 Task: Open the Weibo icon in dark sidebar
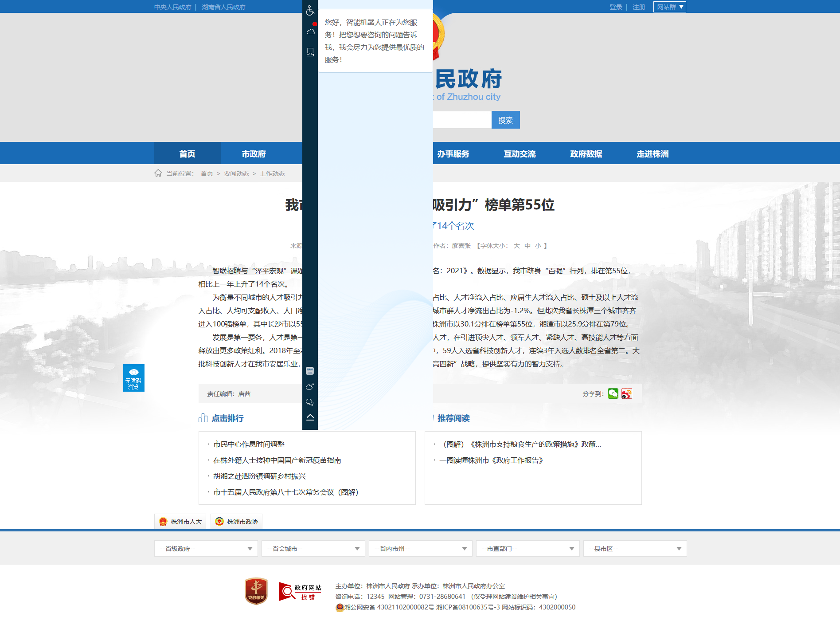point(310,387)
